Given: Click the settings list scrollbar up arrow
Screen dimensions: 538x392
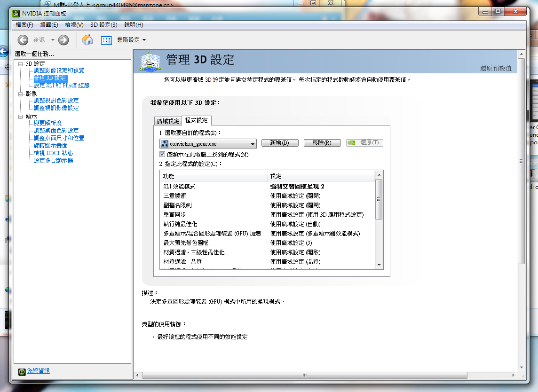Looking at the screenshot, I should click(x=379, y=175).
